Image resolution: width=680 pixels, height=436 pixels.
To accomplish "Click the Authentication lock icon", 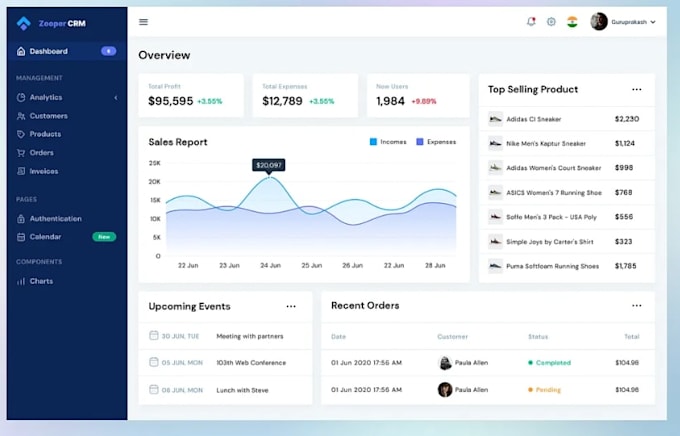I will tap(21, 219).
